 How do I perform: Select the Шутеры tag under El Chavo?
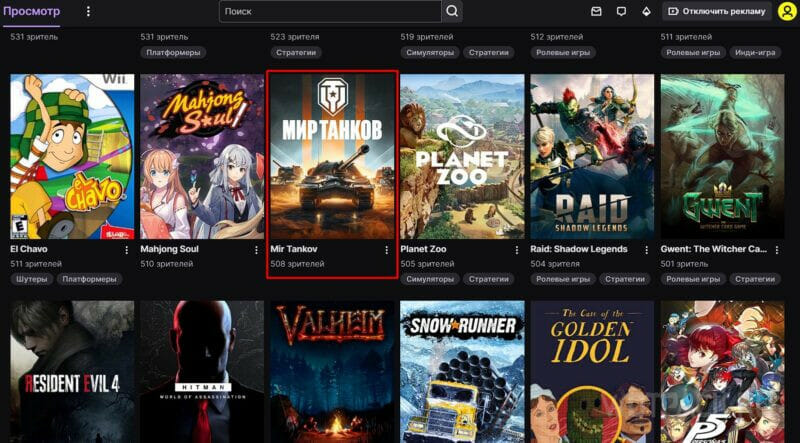point(30,279)
